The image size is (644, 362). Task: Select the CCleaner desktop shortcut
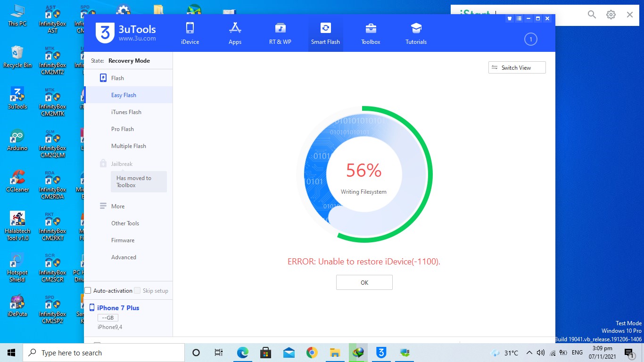[17, 181]
